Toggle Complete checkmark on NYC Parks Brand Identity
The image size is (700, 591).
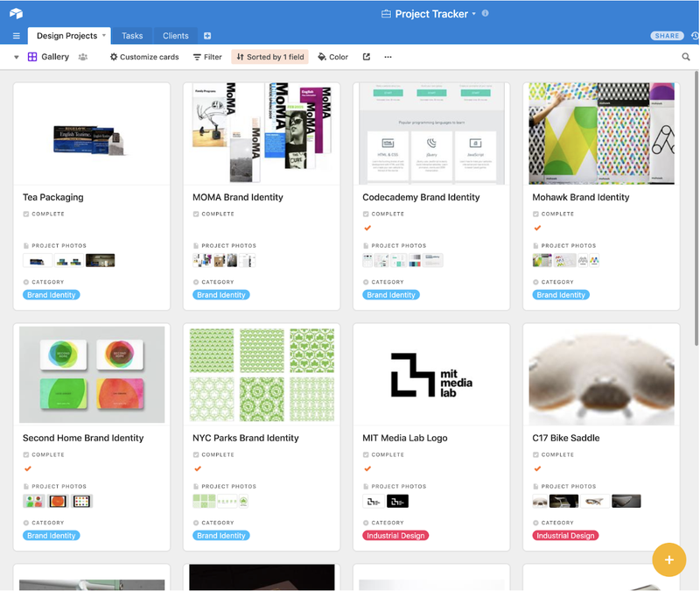pyautogui.click(x=198, y=468)
